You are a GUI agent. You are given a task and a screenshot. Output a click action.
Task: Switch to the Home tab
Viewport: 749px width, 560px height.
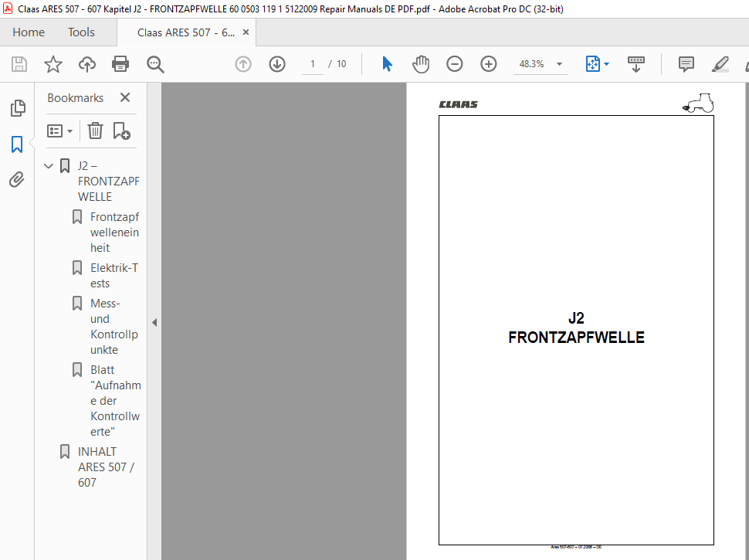(29, 32)
